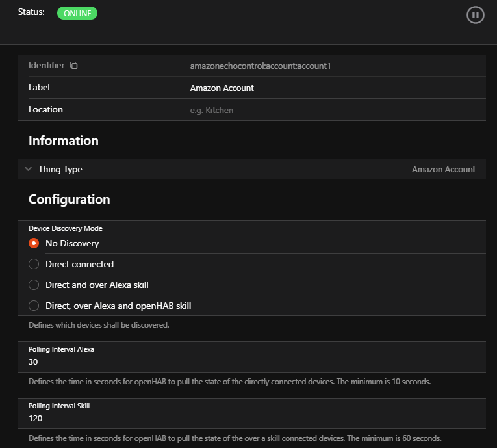
Task: Click the Identifier row label
Action: [46, 66]
